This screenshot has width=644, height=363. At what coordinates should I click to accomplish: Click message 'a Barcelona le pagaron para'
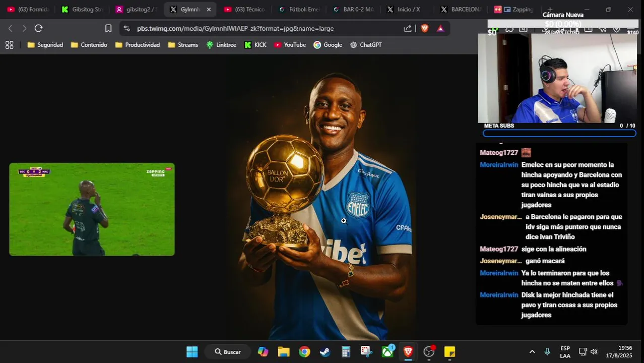pos(574,227)
